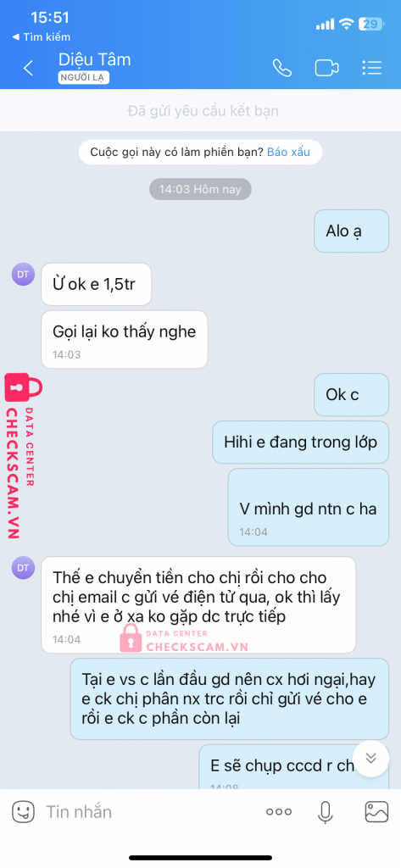The width and height of the screenshot is (401, 868).
Task: Tap the back arrow in chat header
Action: [x=28, y=68]
